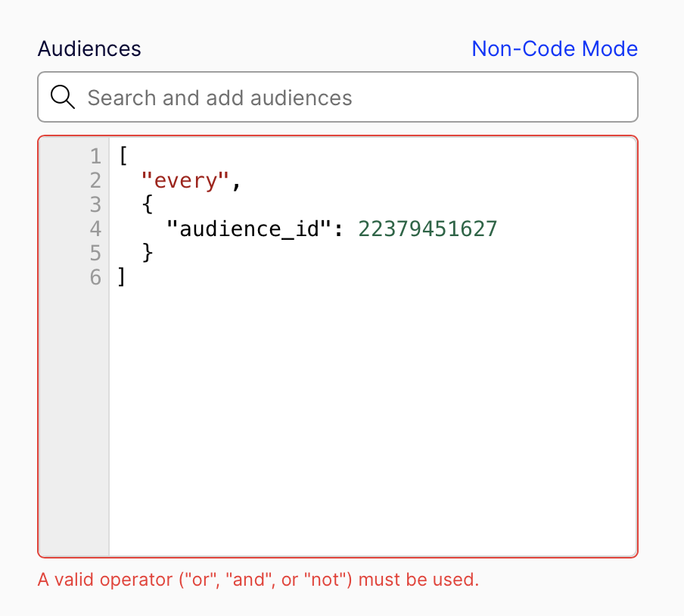
Task: Click line number 2 in the gutter
Action: [x=95, y=180]
